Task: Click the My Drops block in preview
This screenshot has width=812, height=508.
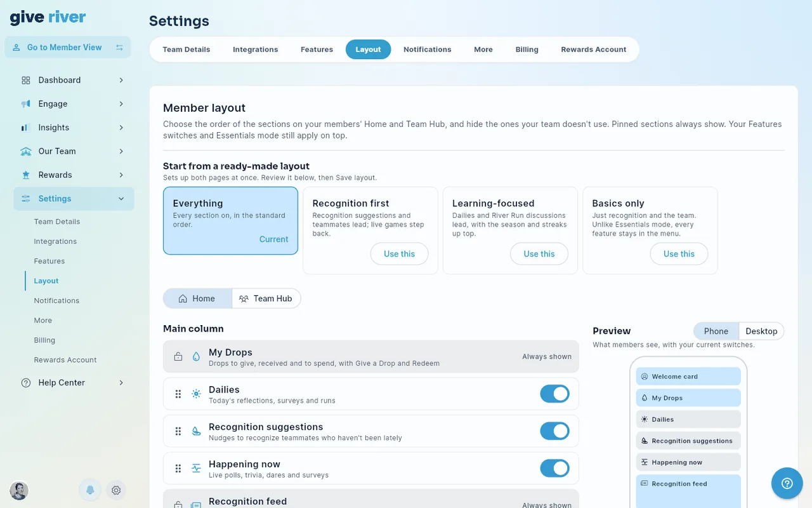Action: click(x=688, y=398)
